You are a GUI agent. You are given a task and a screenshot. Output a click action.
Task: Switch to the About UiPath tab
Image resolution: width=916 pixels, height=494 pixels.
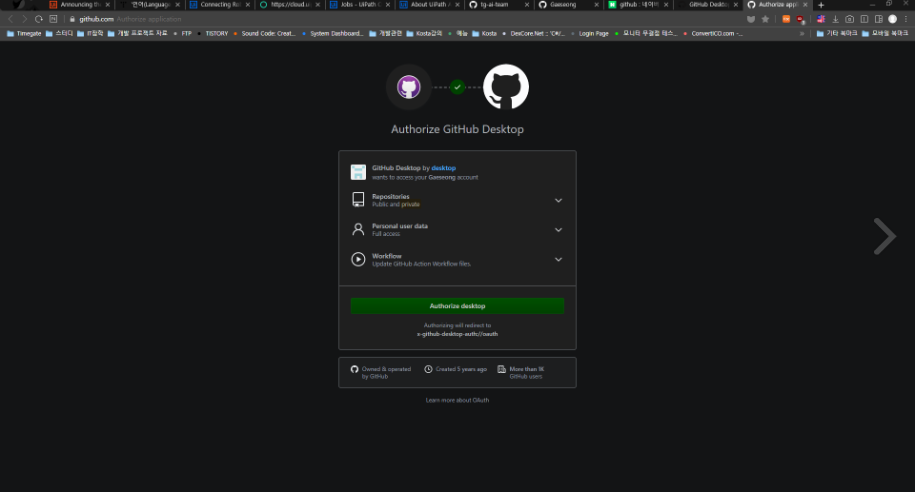pyautogui.click(x=430, y=5)
